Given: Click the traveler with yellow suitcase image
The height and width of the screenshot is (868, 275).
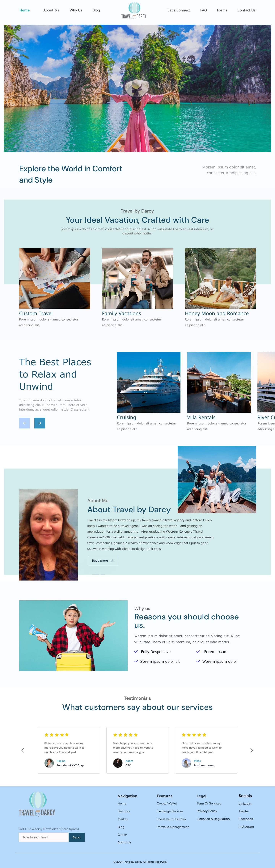Looking at the screenshot, I should click(74, 635).
